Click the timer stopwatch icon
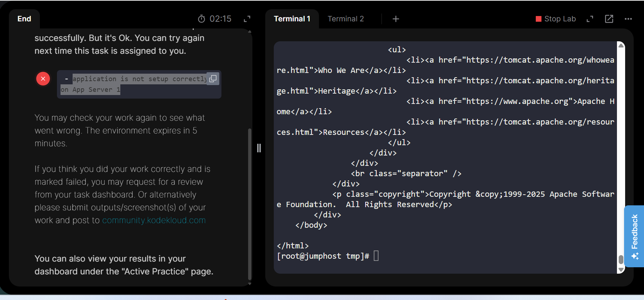 [x=201, y=19]
